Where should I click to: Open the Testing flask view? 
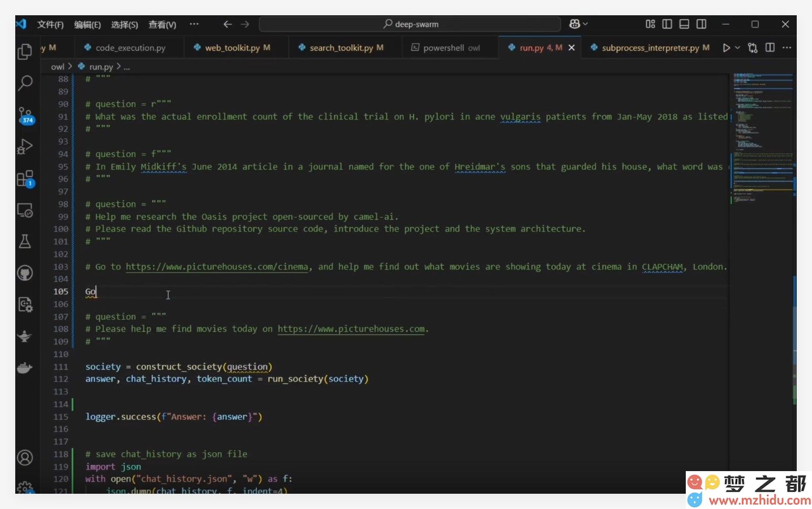tap(25, 242)
